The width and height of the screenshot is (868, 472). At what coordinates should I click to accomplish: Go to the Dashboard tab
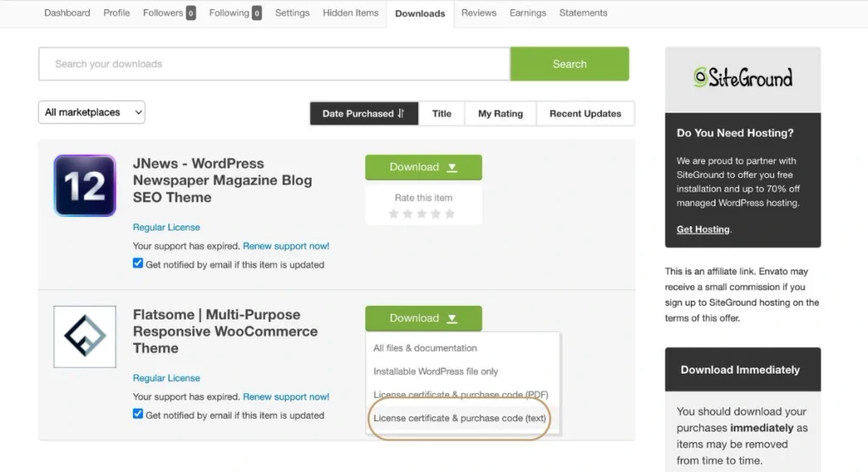pyautogui.click(x=67, y=13)
